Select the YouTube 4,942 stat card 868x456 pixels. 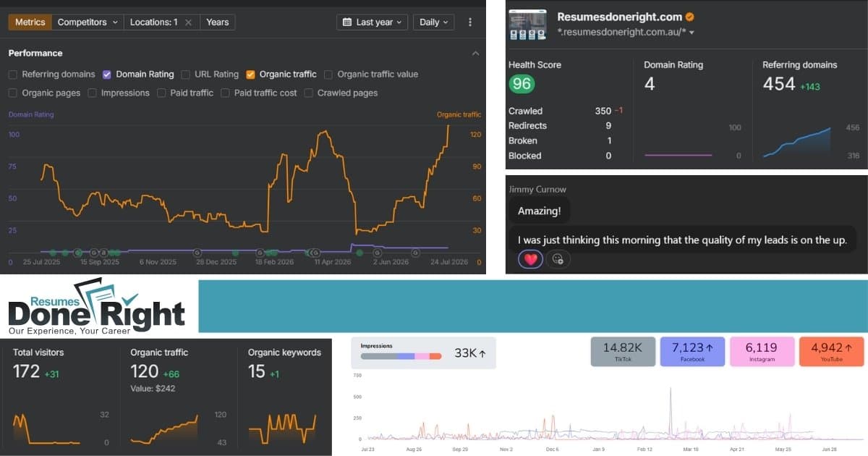point(831,351)
